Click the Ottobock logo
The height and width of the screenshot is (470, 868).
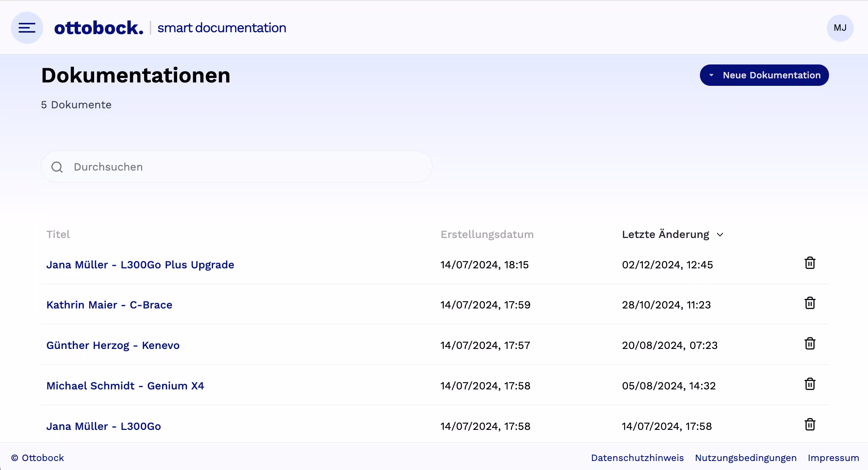(x=99, y=27)
